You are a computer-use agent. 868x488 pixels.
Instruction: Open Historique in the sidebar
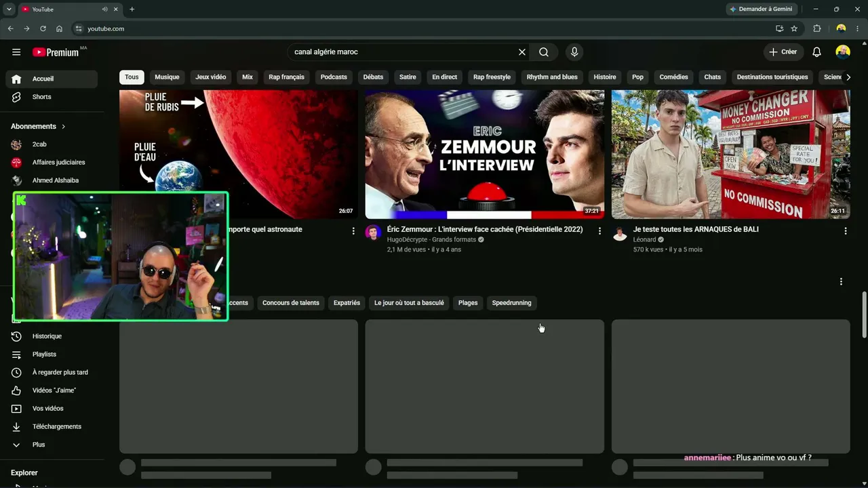point(52,336)
